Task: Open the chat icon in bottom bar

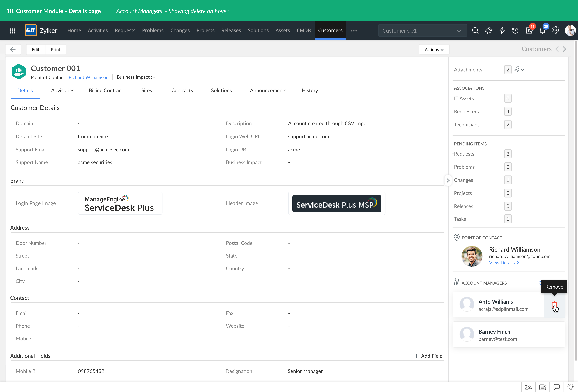Action: (557, 387)
